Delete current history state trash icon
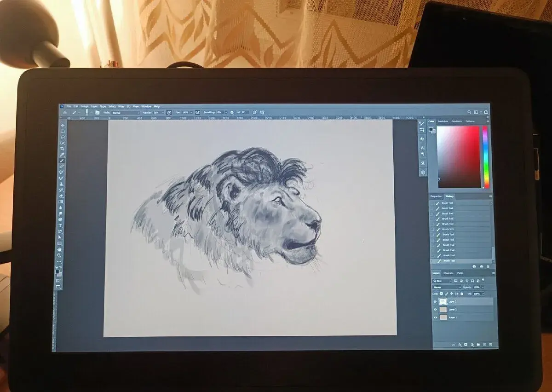 tap(488, 266)
